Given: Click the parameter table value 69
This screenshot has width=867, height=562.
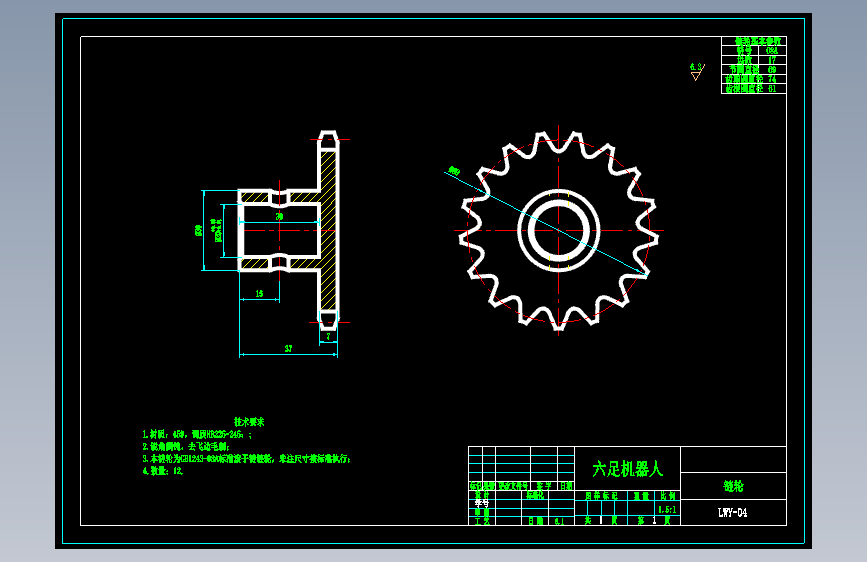Looking at the screenshot, I should pyautogui.click(x=772, y=70).
